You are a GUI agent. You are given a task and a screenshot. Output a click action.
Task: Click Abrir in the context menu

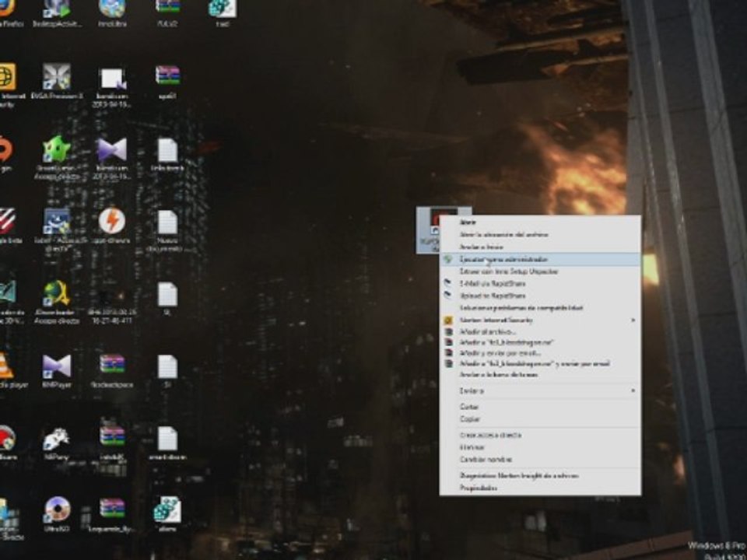[x=540, y=222]
